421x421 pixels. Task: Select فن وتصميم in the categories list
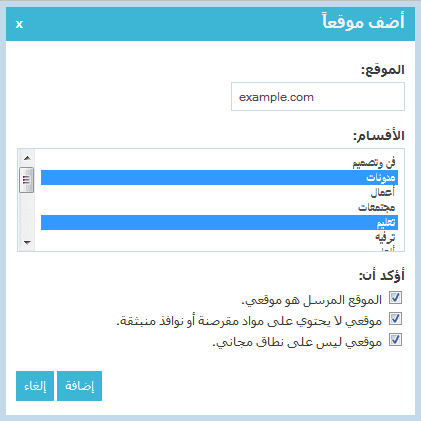pyautogui.click(x=219, y=163)
